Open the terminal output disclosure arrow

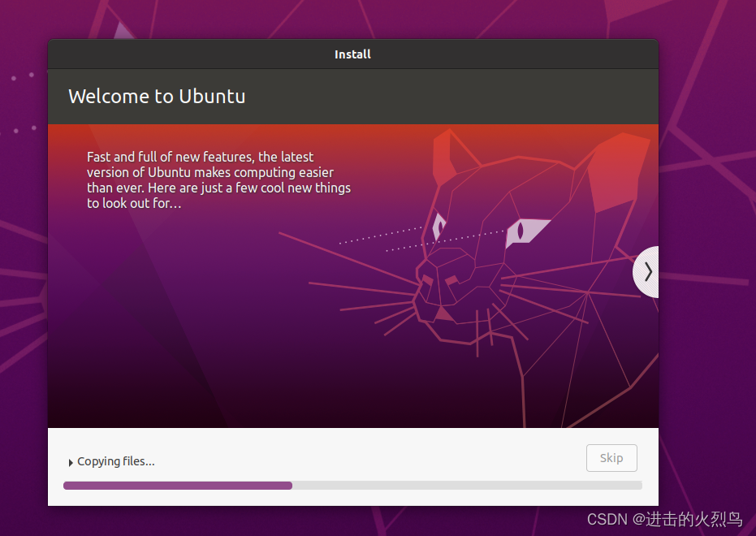pos(70,460)
